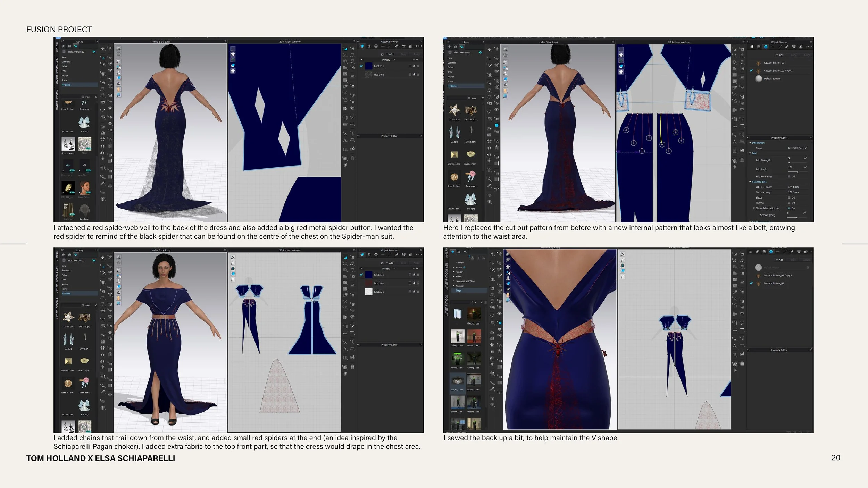
Task: Collapse the Information section
Action: pos(750,143)
